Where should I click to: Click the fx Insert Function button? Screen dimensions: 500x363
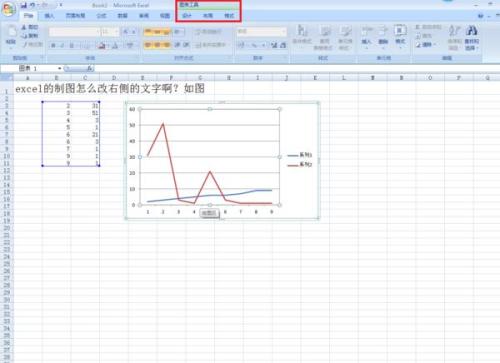coord(90,68)
